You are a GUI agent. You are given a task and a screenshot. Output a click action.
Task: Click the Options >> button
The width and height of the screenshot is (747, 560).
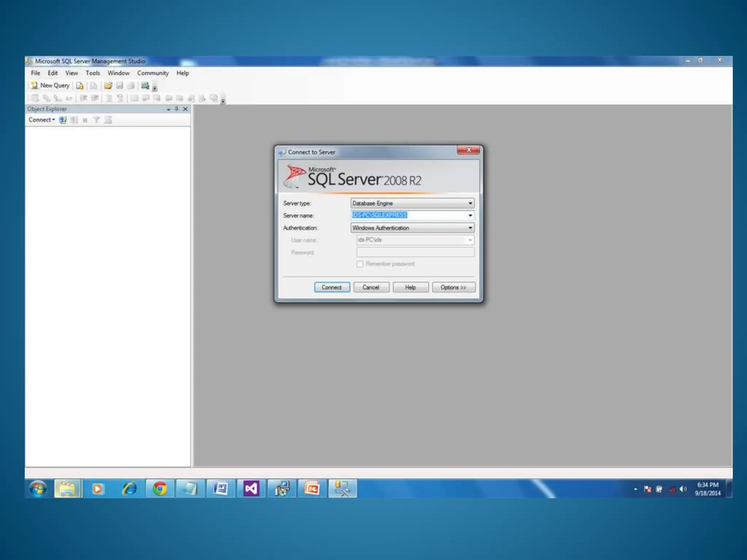coord(453,287)
